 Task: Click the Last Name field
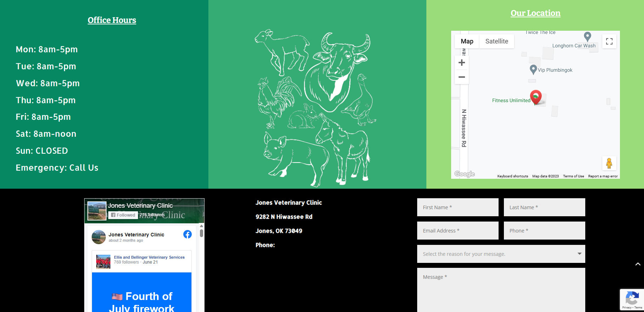[545, 207]
